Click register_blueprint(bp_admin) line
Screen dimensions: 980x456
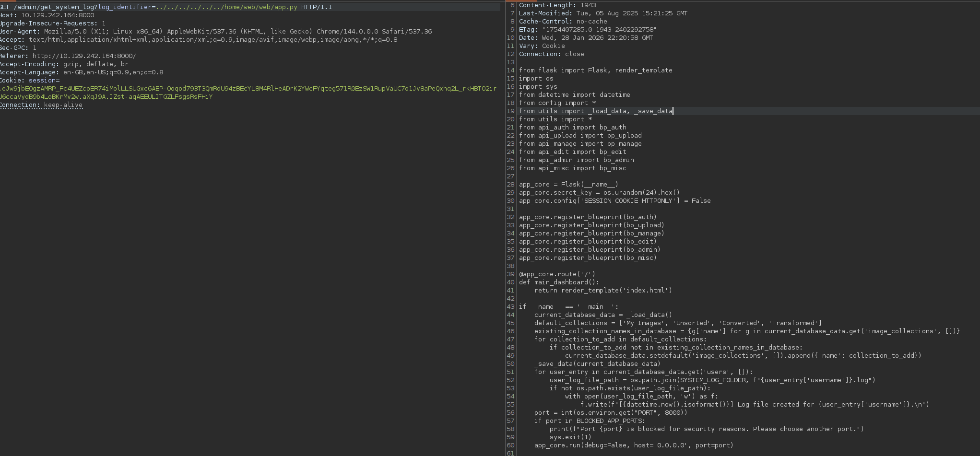(590, 250)
